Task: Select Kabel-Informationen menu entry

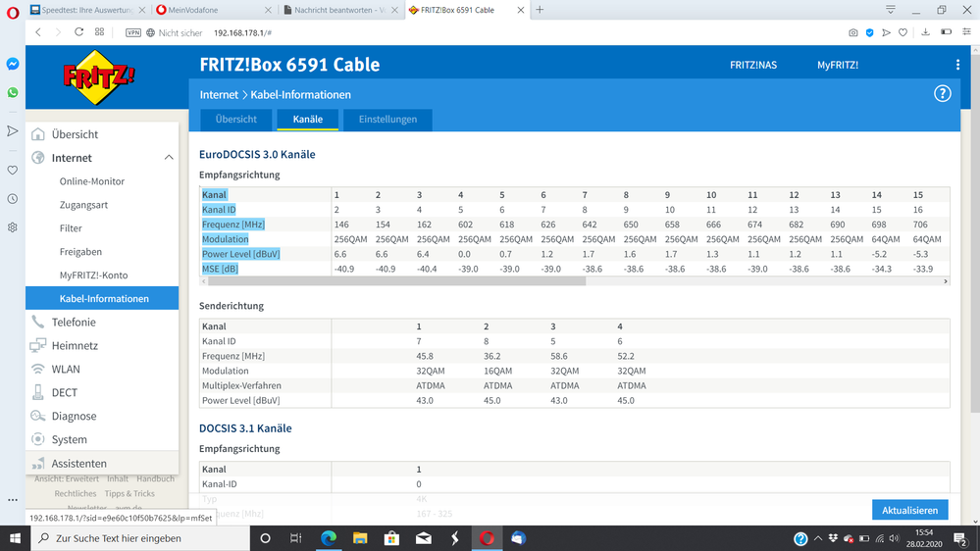Action: click(102, 299)
